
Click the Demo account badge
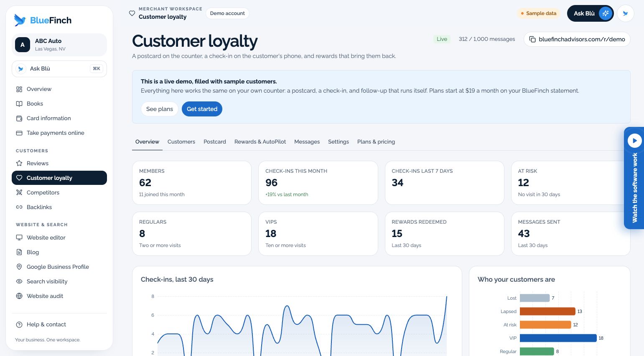227,13
